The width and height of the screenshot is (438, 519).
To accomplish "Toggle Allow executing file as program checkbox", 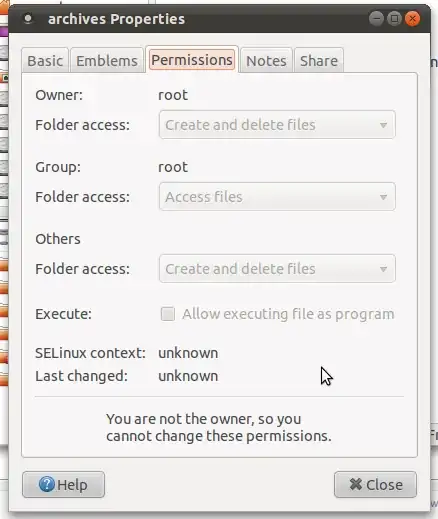I will (168, 314).
